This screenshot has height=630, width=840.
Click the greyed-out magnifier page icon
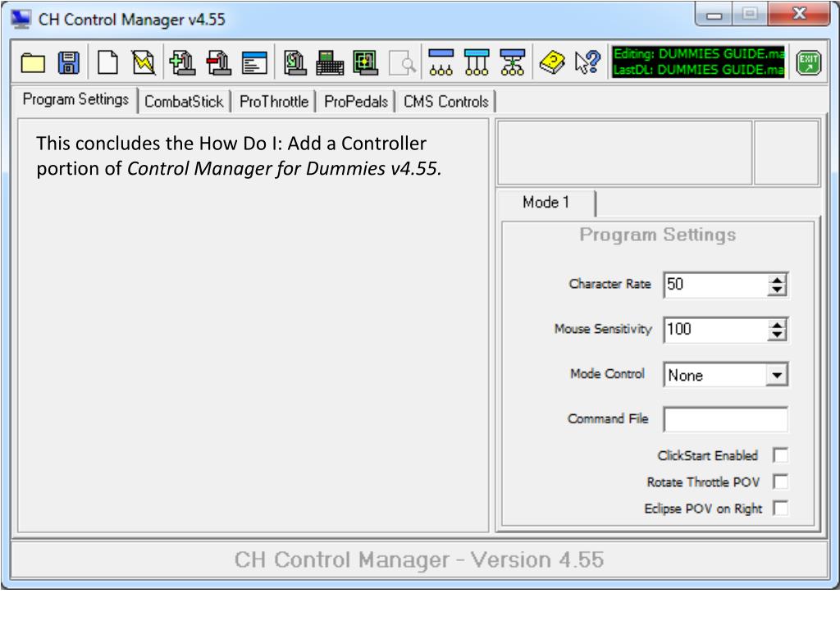click(x=402, y=62)
